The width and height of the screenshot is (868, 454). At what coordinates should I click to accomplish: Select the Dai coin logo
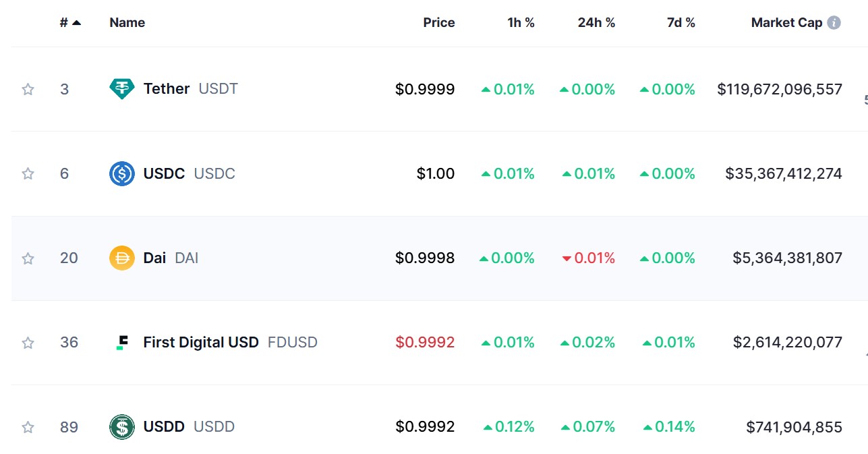tap(122, 258)
